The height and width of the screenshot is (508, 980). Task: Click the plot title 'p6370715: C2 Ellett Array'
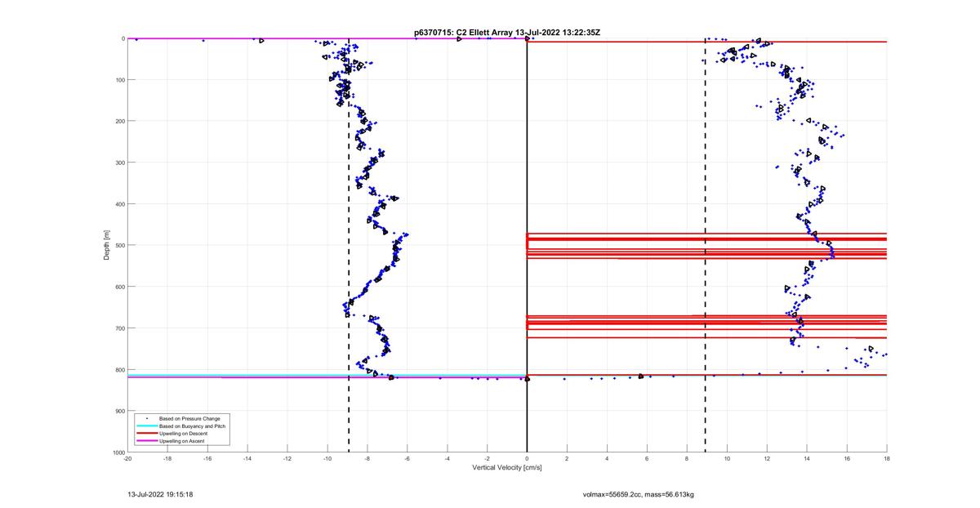point(461,32)
